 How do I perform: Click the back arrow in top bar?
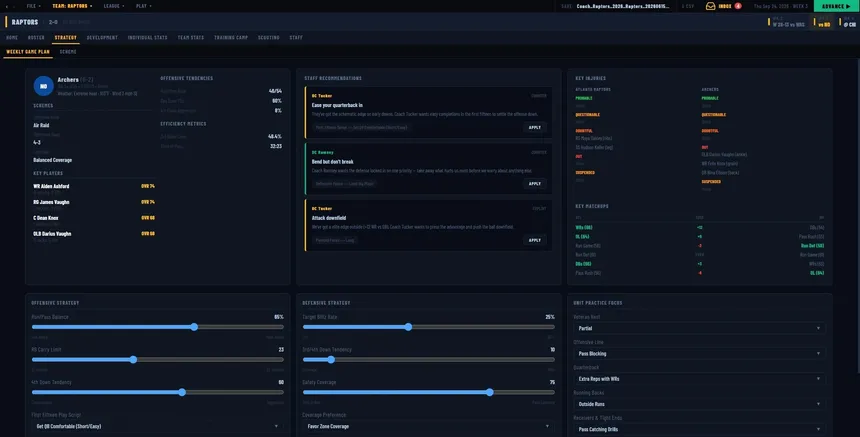pos(7,6)
